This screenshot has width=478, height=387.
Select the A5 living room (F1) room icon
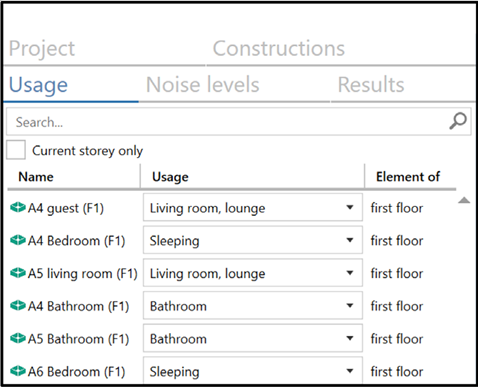pyautogui.click(x=18, y=273)
